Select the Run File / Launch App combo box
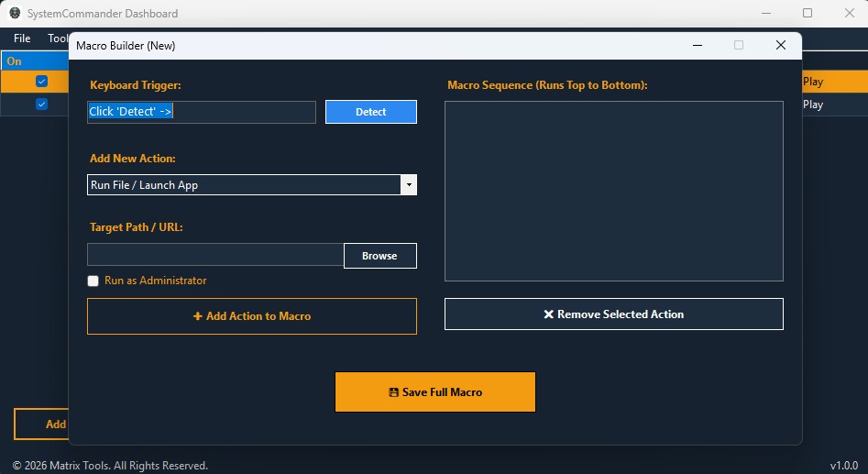This screenshot has height=474, width=868. coord(252,185)
